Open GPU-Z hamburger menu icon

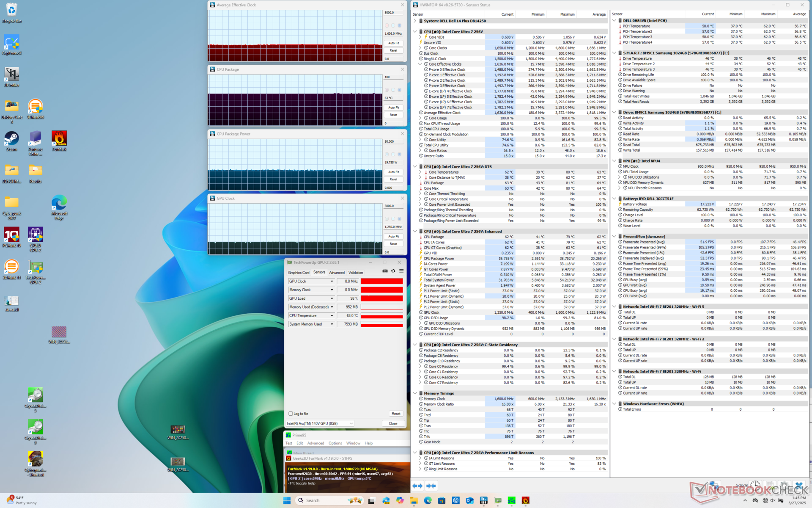click(x=401, y=271)
